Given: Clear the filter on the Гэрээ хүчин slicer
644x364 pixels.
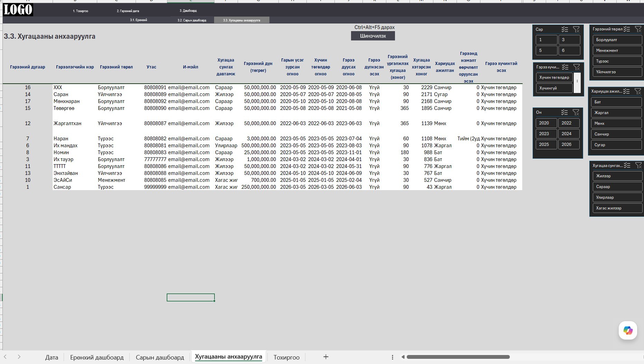Looking at the screenshot, I should (x=577, y=67).
